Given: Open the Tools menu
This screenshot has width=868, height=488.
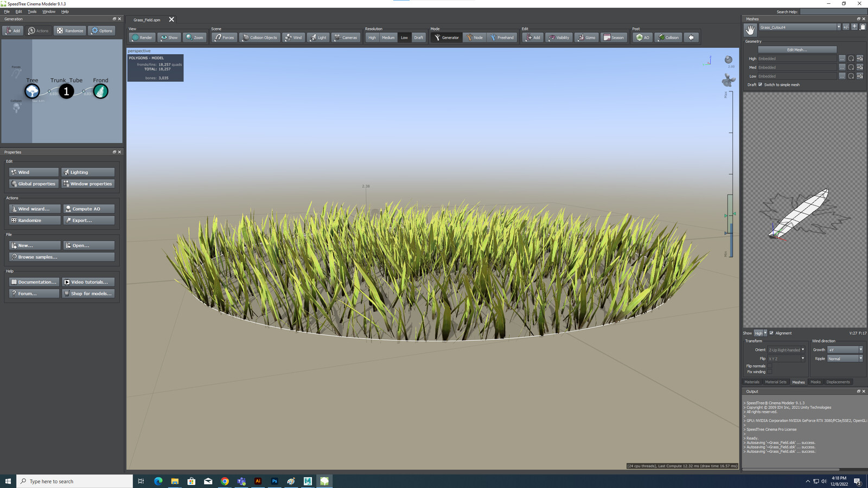Looking at the screenshot, I should pyautogui.click(x=32, y=11).
